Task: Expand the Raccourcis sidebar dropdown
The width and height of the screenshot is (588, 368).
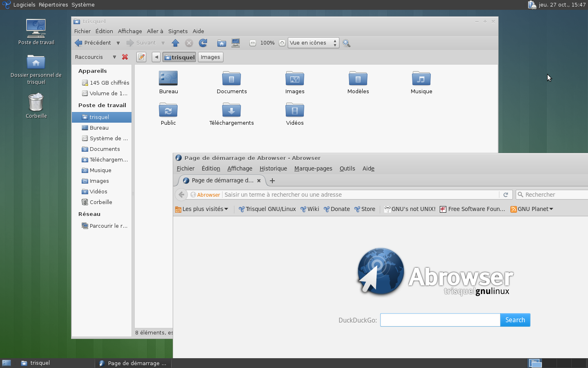Action: [x=114, y=57]
